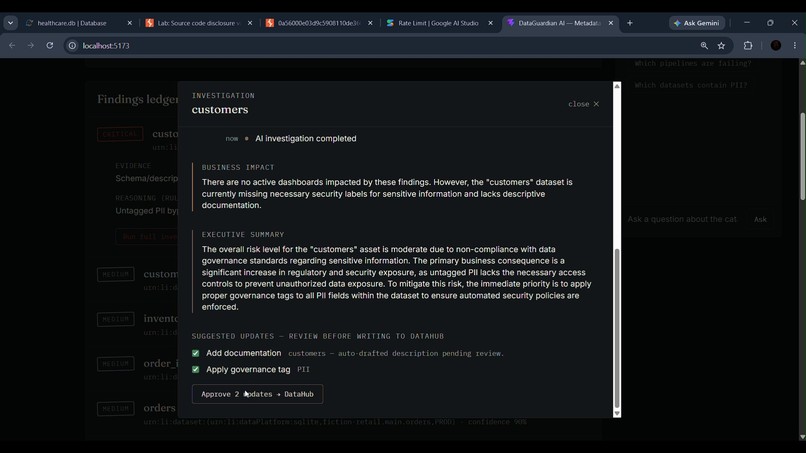This screenshot has height=453, width=806.
Task: Click the PII governance tag label
Action: pos(303,369)
